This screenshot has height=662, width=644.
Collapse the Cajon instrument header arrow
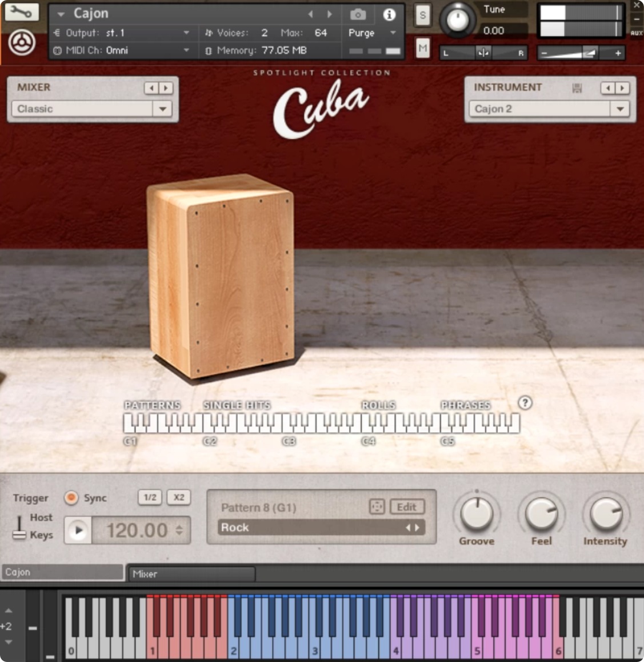click(61, 14)
